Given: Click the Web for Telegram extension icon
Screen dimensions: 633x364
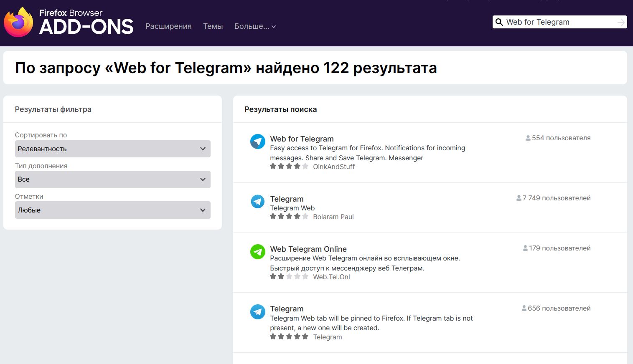Looking at the screenshot, I should pyautogui.click(x=257, y=142).
